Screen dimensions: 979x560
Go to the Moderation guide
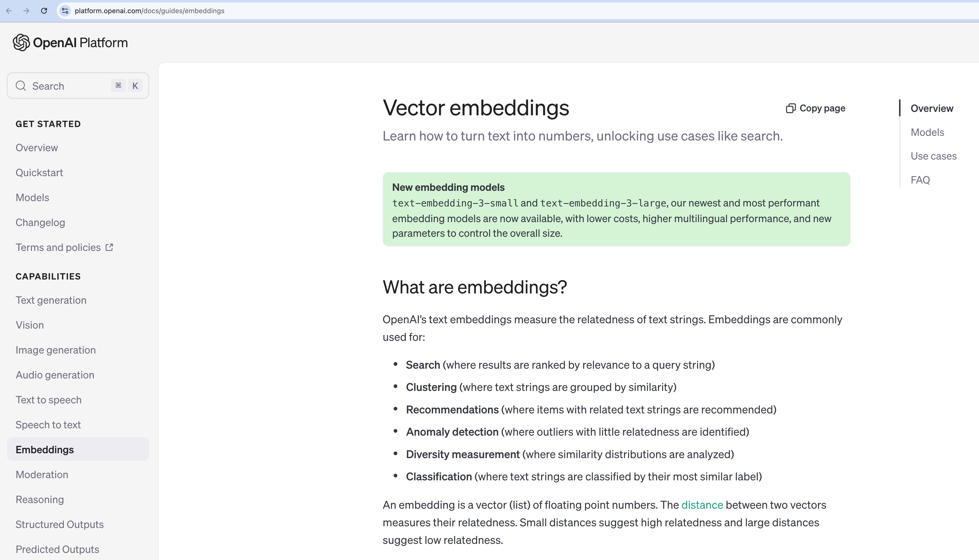click(42, 475)
